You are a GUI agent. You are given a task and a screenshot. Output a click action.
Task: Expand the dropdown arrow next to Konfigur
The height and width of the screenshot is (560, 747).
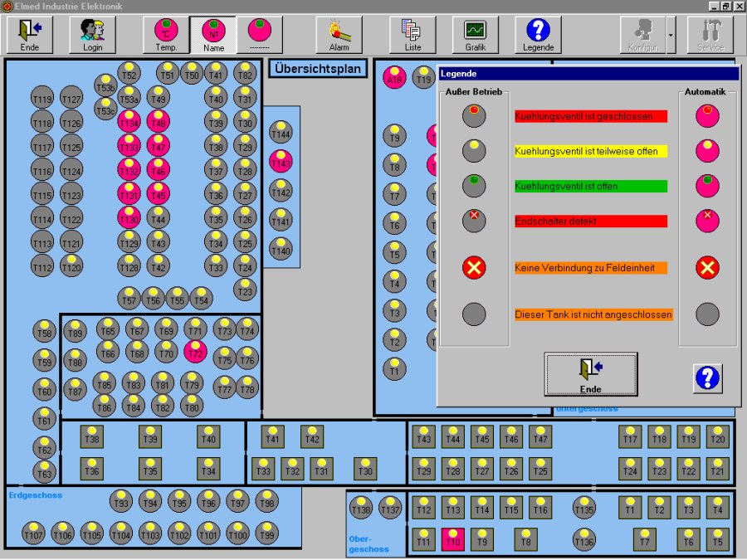click(671, 34)
